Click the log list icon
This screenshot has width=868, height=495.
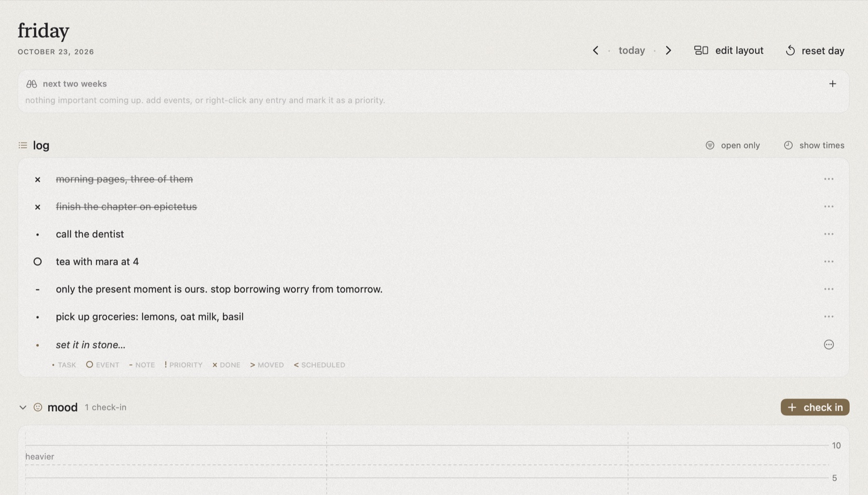tap(23, 145)
